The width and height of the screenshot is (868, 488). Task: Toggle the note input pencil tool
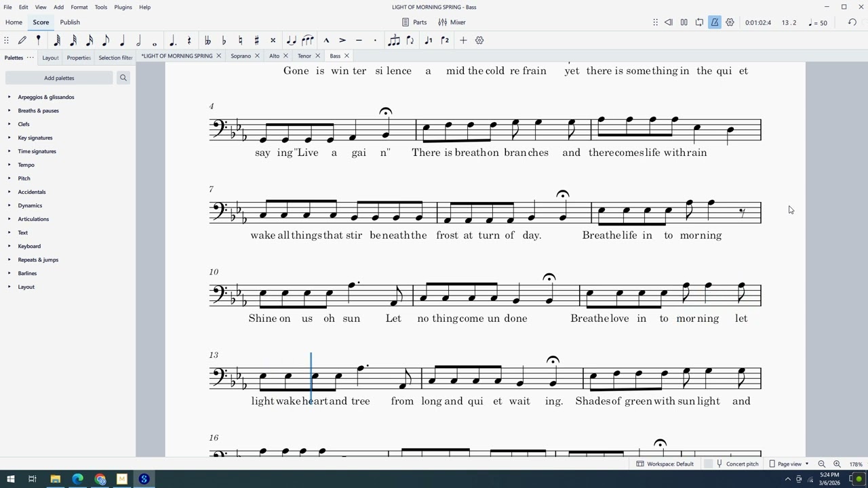coord(22,41)
